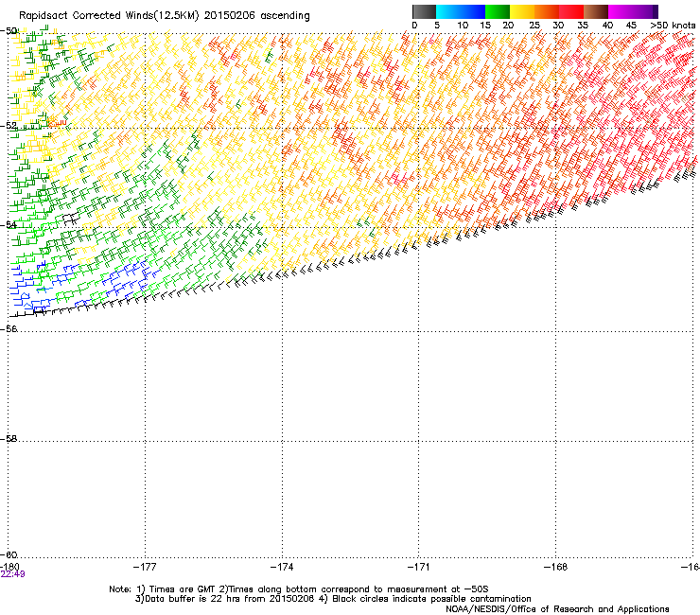
Task: Click the cyan-blue 5-15 knots legend swatch
Action: coord(461,11)
